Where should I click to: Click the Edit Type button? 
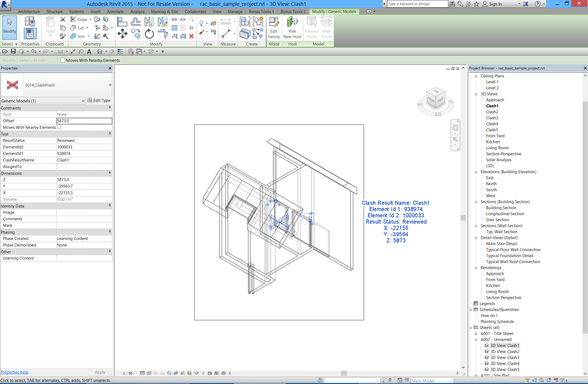99,100
